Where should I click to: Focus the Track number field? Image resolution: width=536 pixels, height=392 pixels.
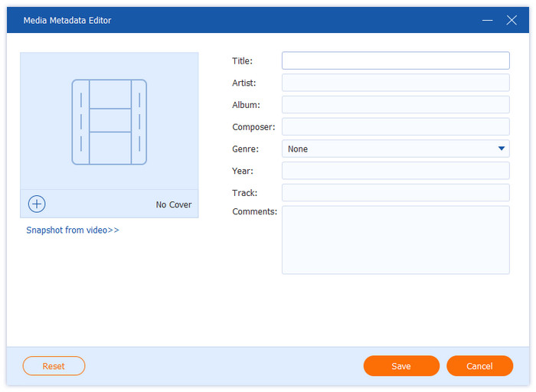click(395, 193)
